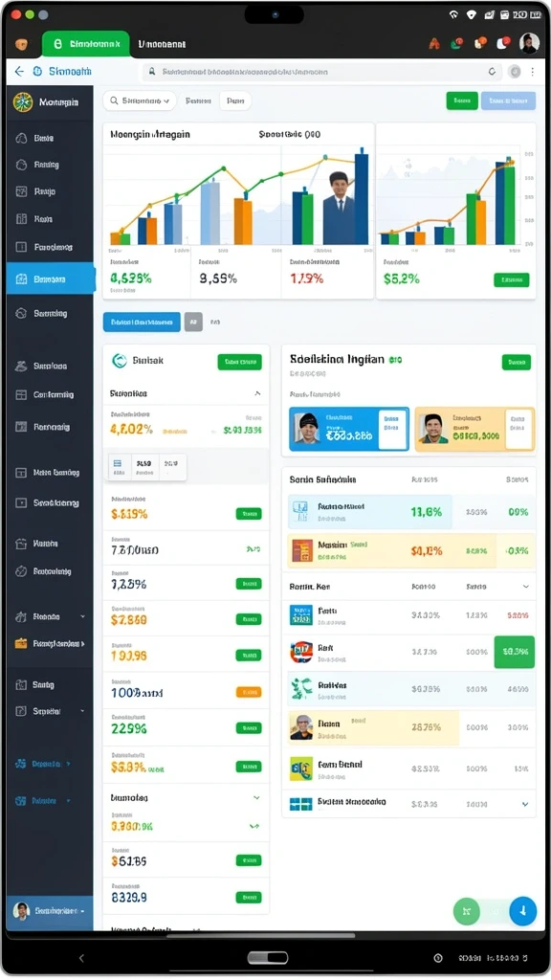Click the yellow-green square icon in the table
The height and width of the screenshot is (980, 551).
301,768
